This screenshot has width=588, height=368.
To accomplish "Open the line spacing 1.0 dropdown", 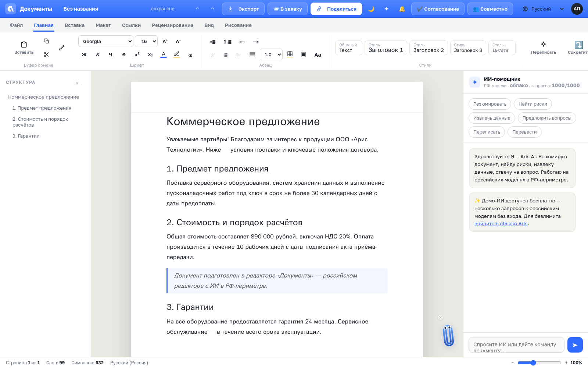I will [271, 54].
